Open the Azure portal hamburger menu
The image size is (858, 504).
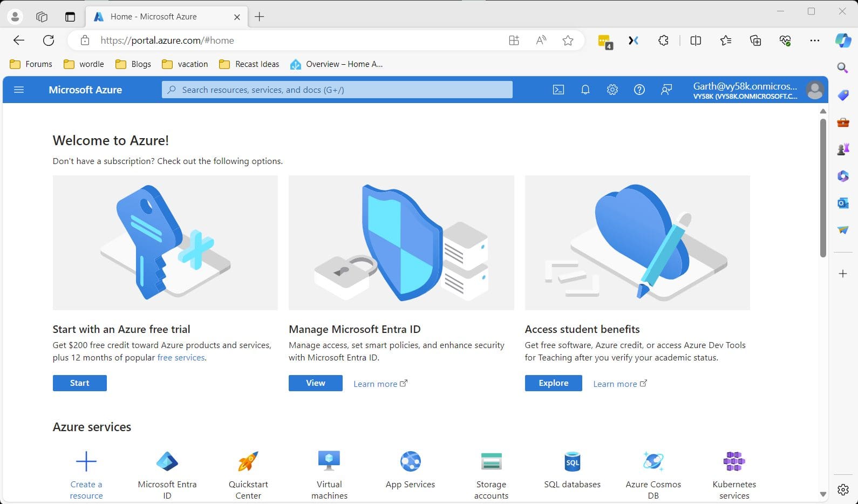19,90
